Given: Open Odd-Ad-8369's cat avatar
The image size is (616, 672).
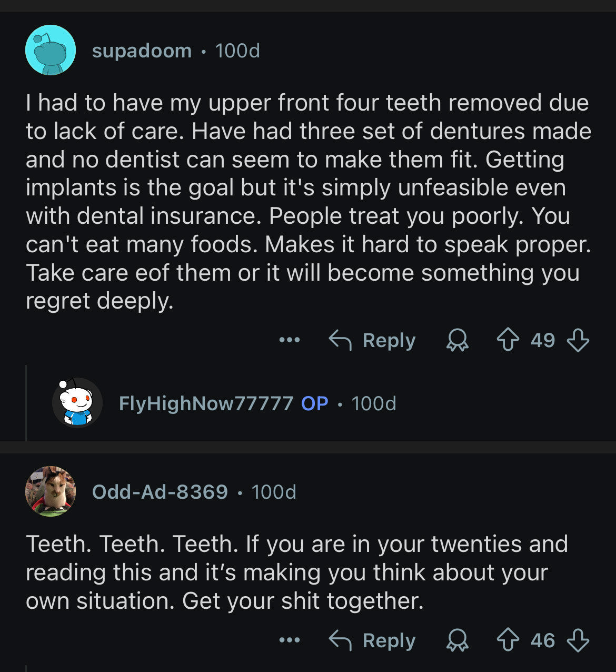Looking at the screenshot, I should (51, 491).
